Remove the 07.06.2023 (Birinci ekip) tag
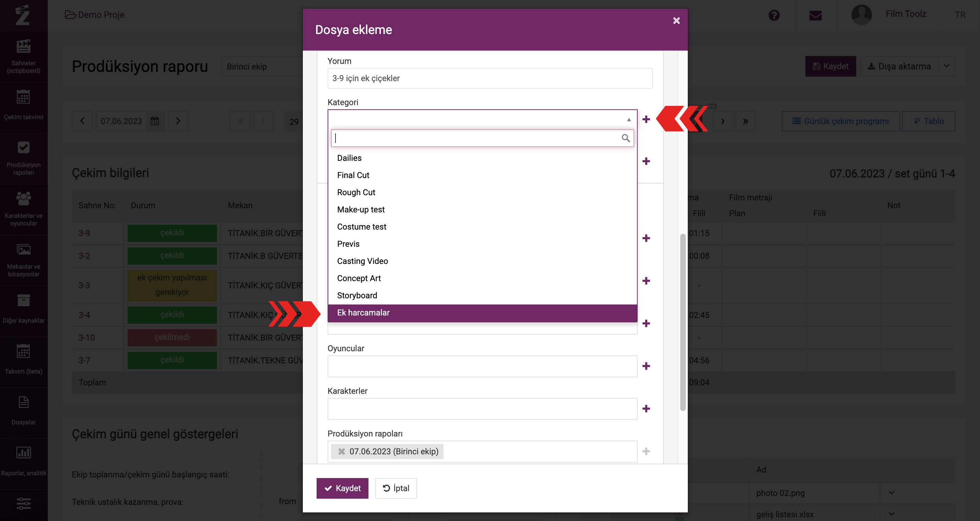980x521 pixels. (x=341, y=451)
